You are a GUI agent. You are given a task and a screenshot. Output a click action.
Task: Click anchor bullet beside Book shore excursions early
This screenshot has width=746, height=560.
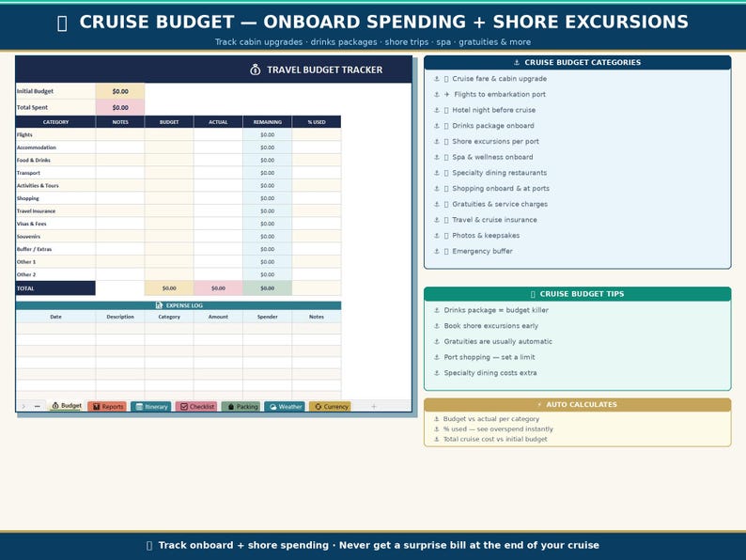[437, 326]
